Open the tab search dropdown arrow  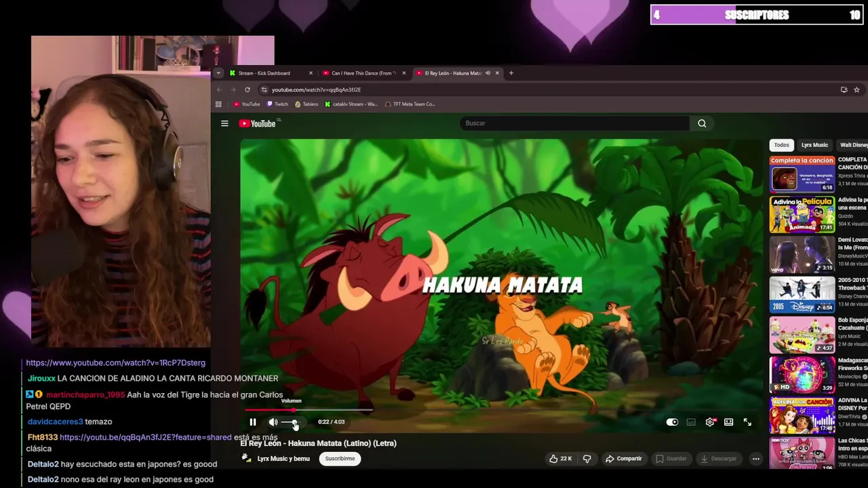218,73
